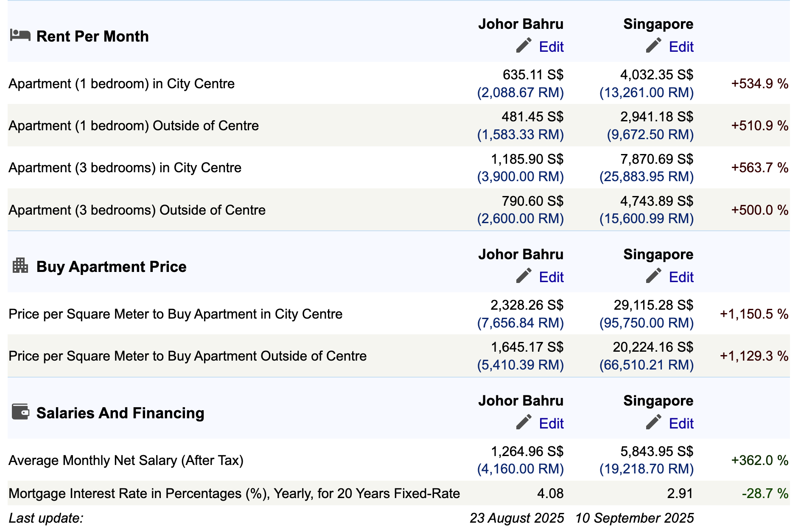The height and width of the screenshot is (532, 801).
Task: Click the +534.9 % difference value
Action: (x=759, y=84)
